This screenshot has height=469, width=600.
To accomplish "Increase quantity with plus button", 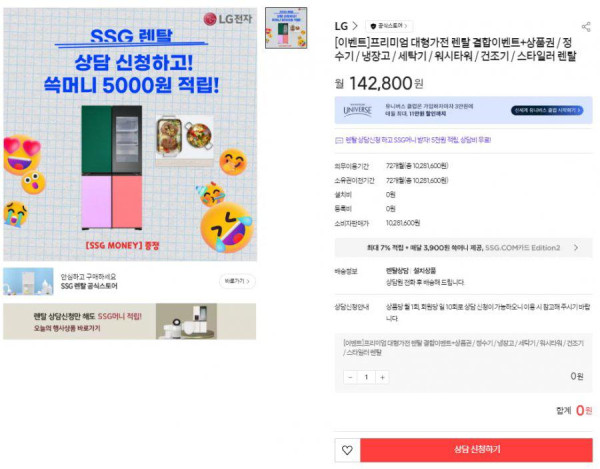I will 382,377.
